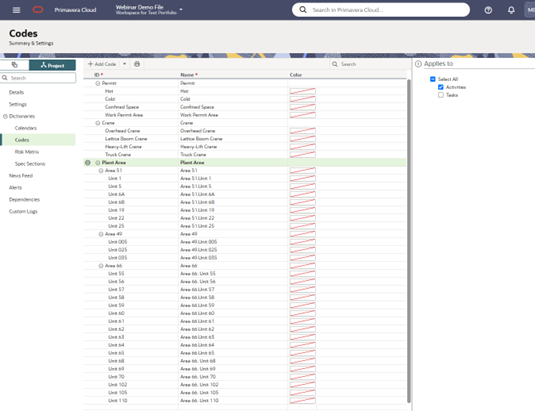Select the Project tab
The height and width of the screenshot is (411, 535).
pyautogui.click(x=52, y=65)
